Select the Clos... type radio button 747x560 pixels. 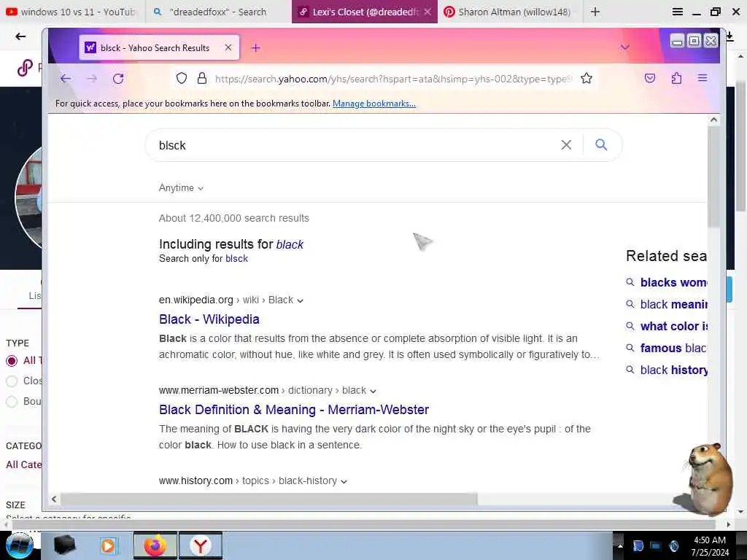click(x=12, y=381)
